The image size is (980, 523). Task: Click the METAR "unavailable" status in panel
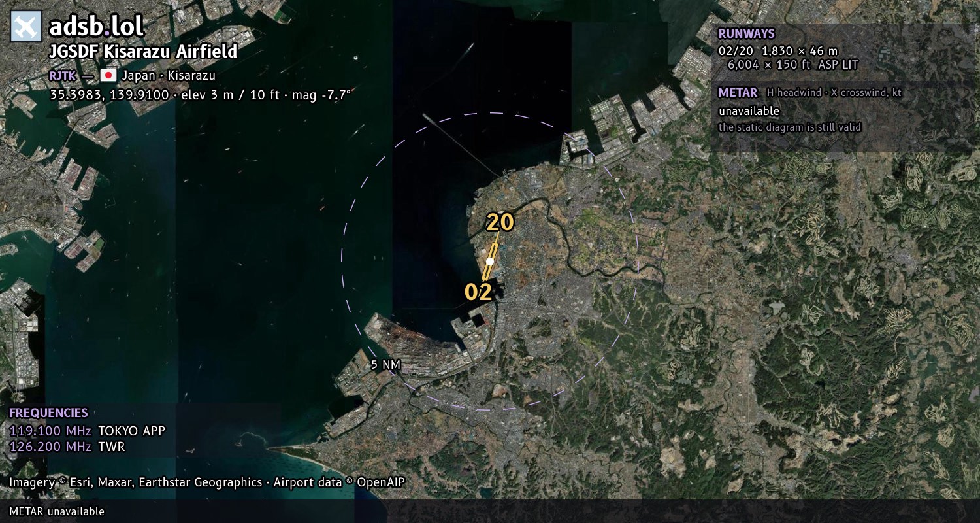pyautogui.click(x=749, y=111)
